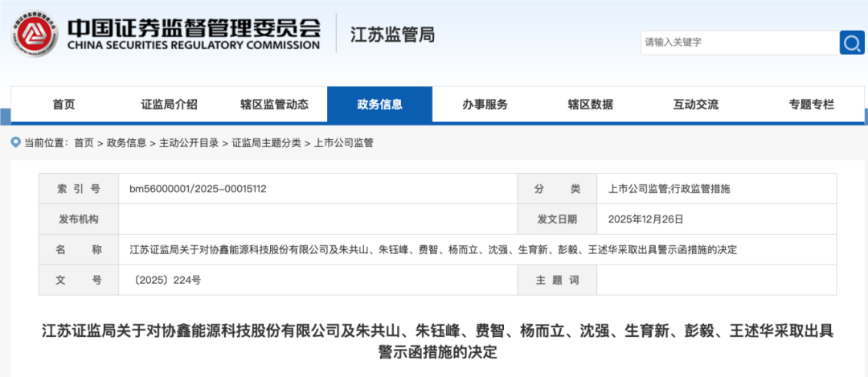Click the 文号 label cell
The height and width of the screenshot is (377, 868).
tap(79, 280)
